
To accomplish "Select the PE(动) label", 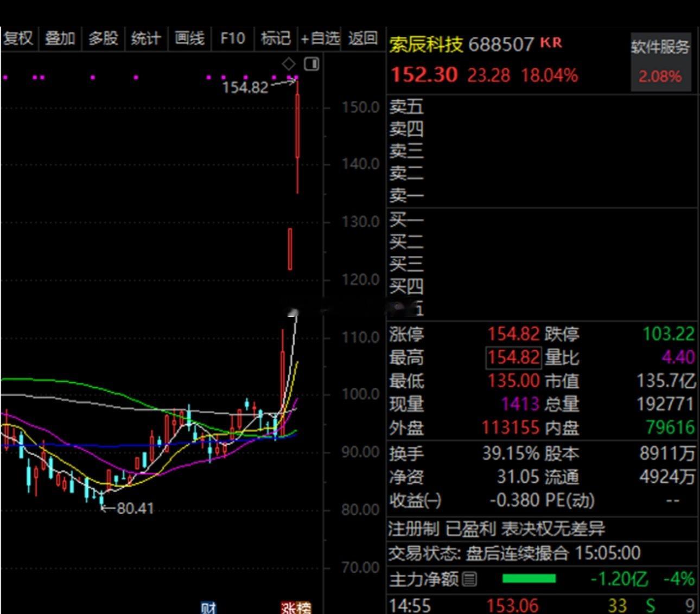I will coord(569,500).
